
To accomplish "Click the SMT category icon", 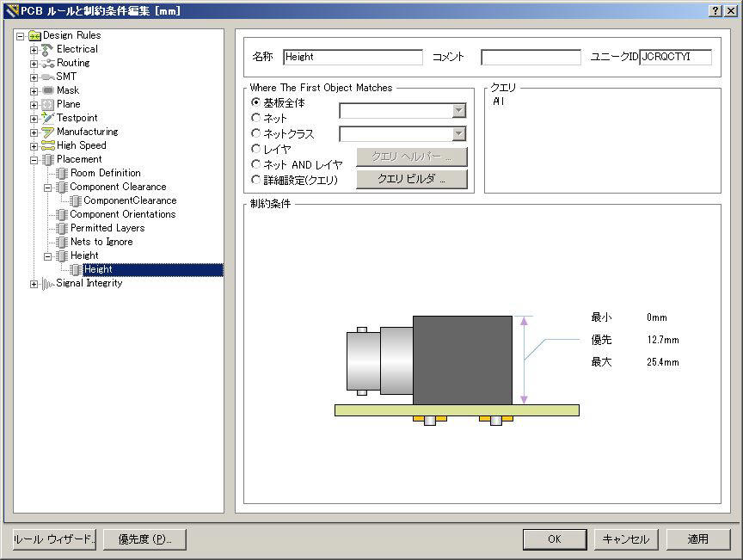I will point(47,77).
